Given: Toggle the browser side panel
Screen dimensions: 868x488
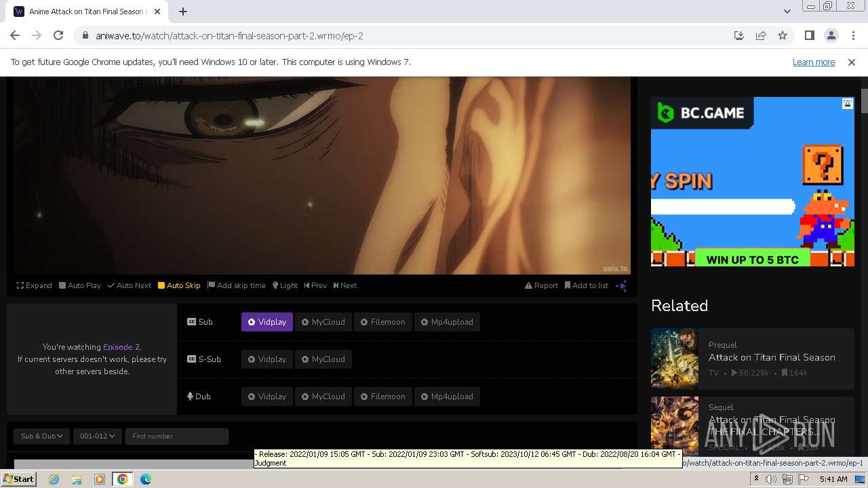Looking at the screenshot, I should pos(810,36).
